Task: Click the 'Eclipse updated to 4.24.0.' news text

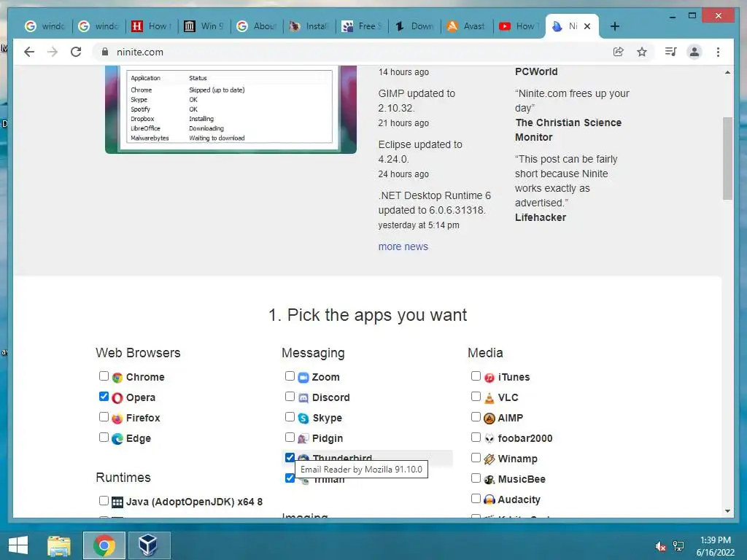Action: point(420,152)
